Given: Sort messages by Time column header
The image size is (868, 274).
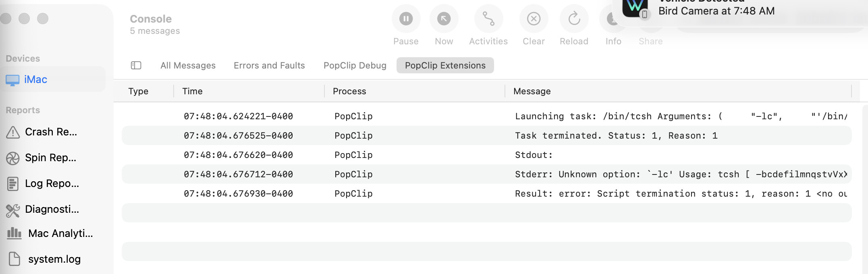Looking at the screenshot, I should pos(192,91).
